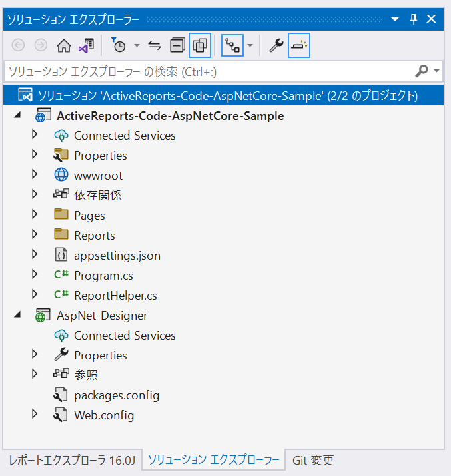Image resolution: width=451 pixels, height=476 pixels.
Task: Expand ReportHelper.cs node
Action: point(35,294)
